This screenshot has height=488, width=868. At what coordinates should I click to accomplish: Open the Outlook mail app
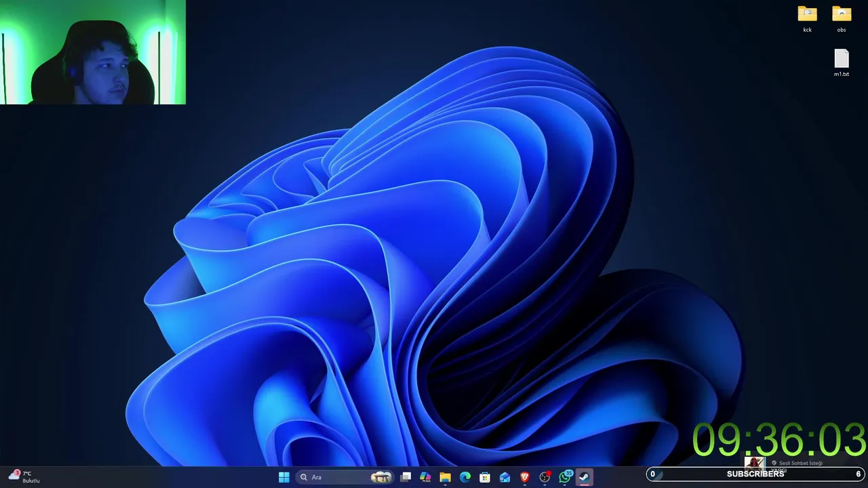pyautogui.click(x=505, y=477)
